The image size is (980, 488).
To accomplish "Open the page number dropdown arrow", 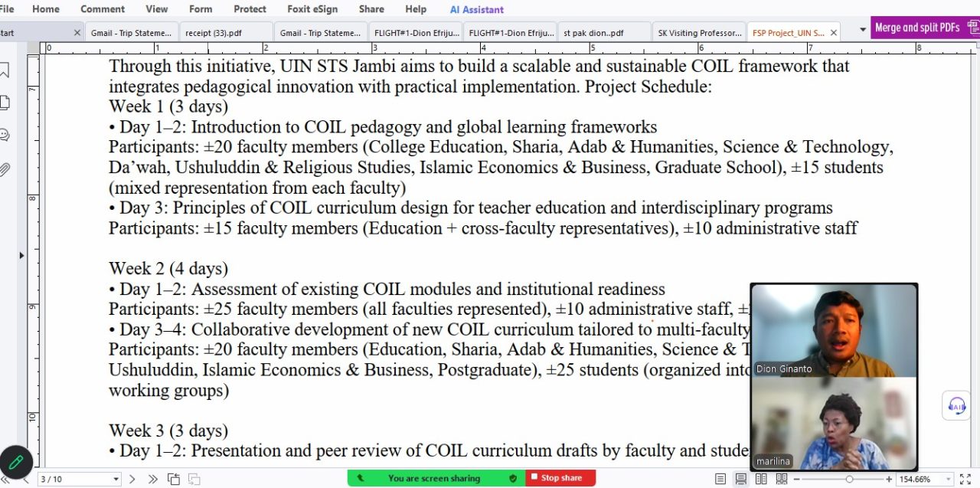I will [x=116, y=480].
